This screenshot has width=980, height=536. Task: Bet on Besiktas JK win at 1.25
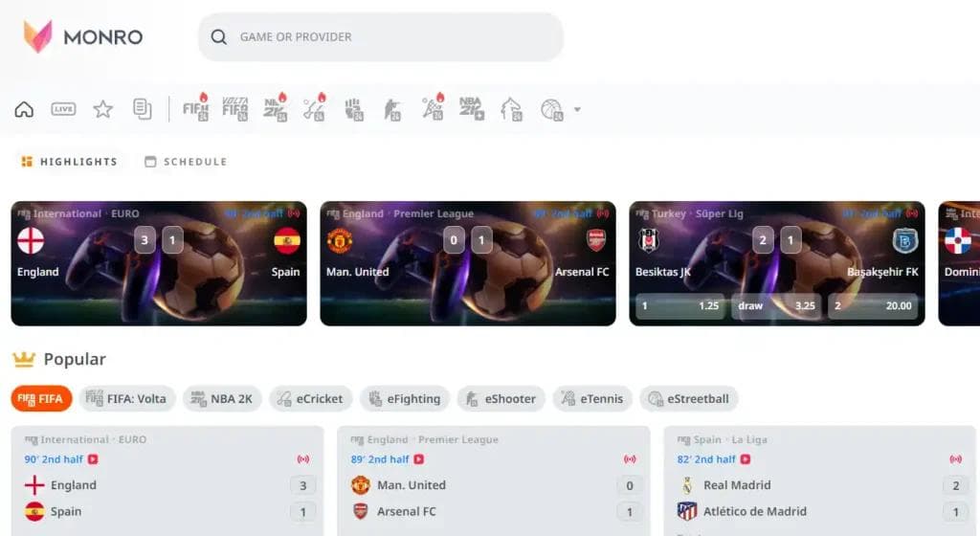pyautogui.click(x=680, y=305)
